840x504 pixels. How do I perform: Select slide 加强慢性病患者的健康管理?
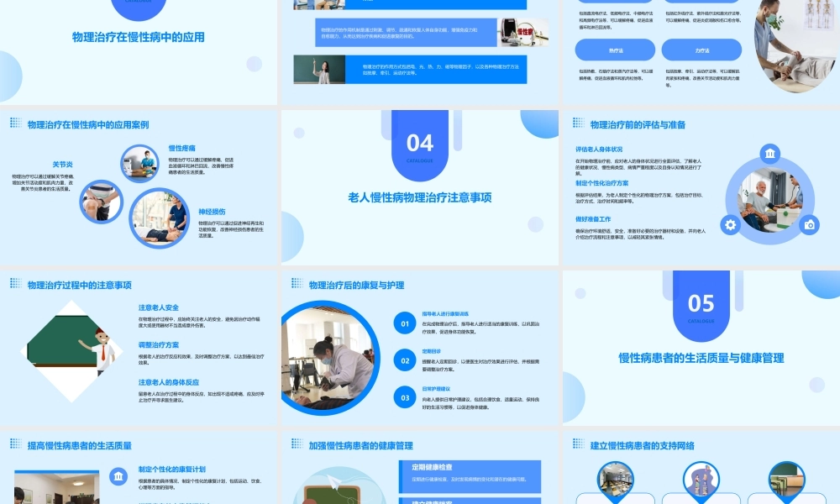click(x=419, y=468)
